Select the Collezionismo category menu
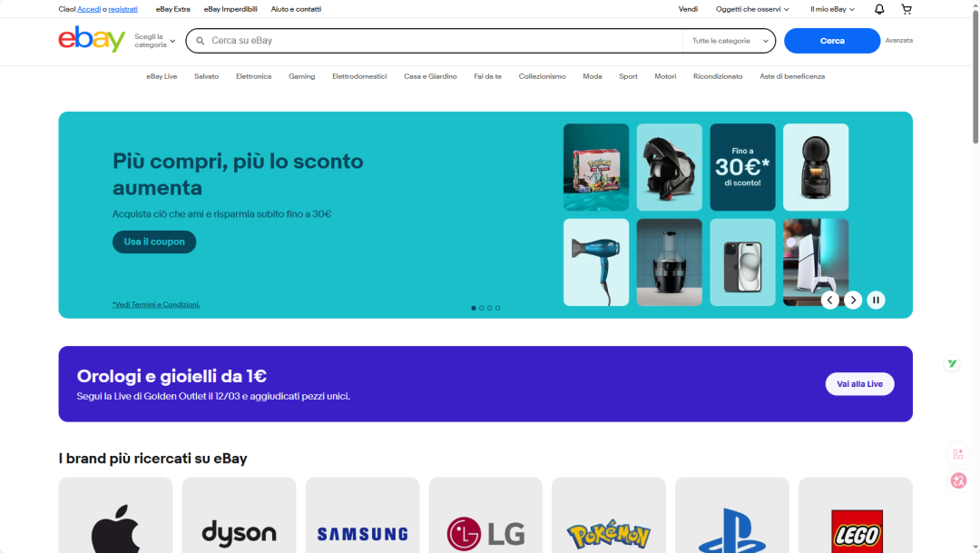980x553 pixels. (x=542, y=76)
